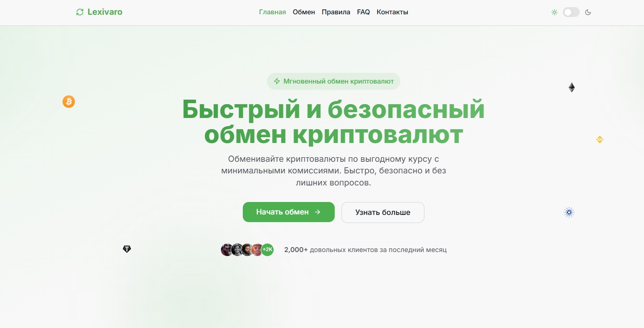Open the FAQ section link
This screenshot has height=328, width=644.
coord(363,12)
